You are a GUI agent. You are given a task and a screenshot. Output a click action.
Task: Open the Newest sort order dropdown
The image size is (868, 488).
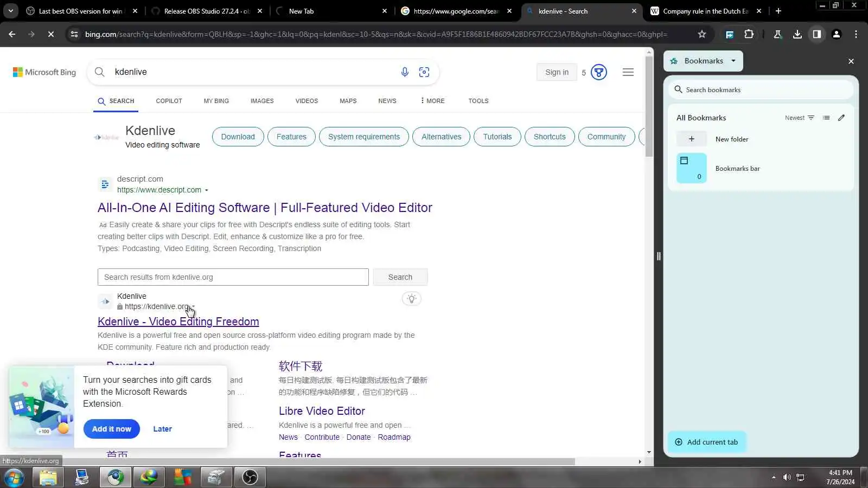click(x=800, y=118)
